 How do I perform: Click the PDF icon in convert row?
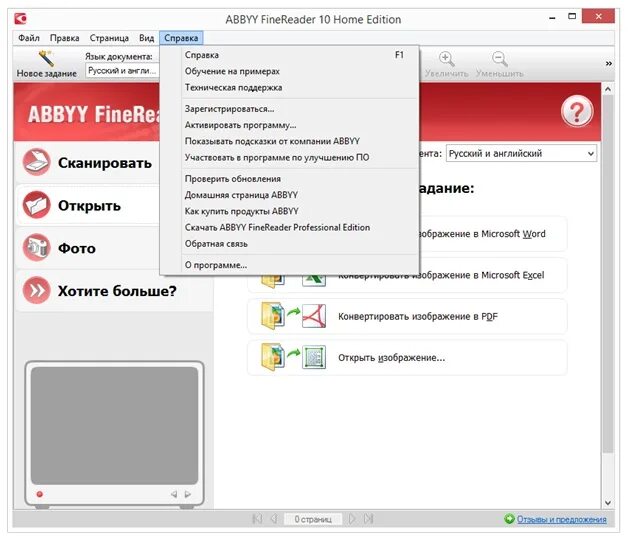[x=314, y=316]
